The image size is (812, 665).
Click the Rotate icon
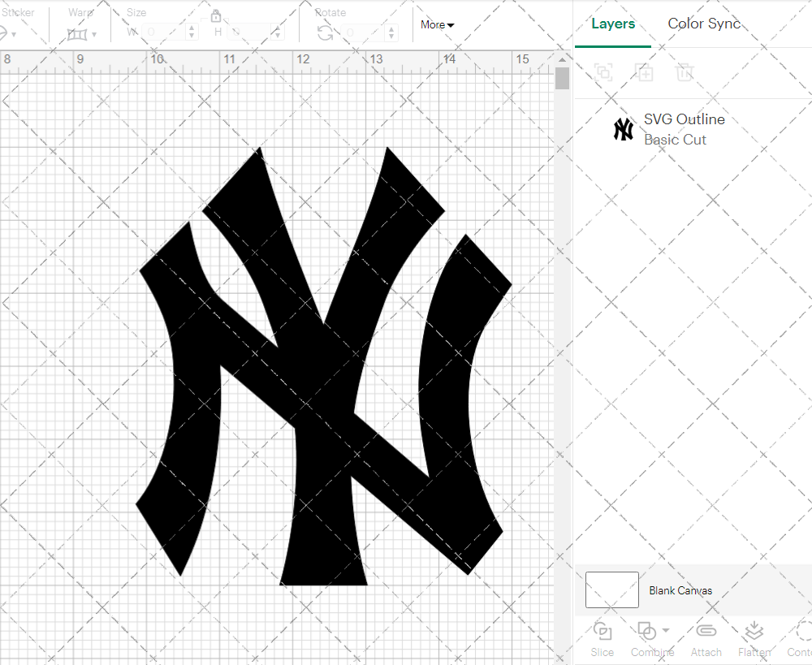click(326, 33)
